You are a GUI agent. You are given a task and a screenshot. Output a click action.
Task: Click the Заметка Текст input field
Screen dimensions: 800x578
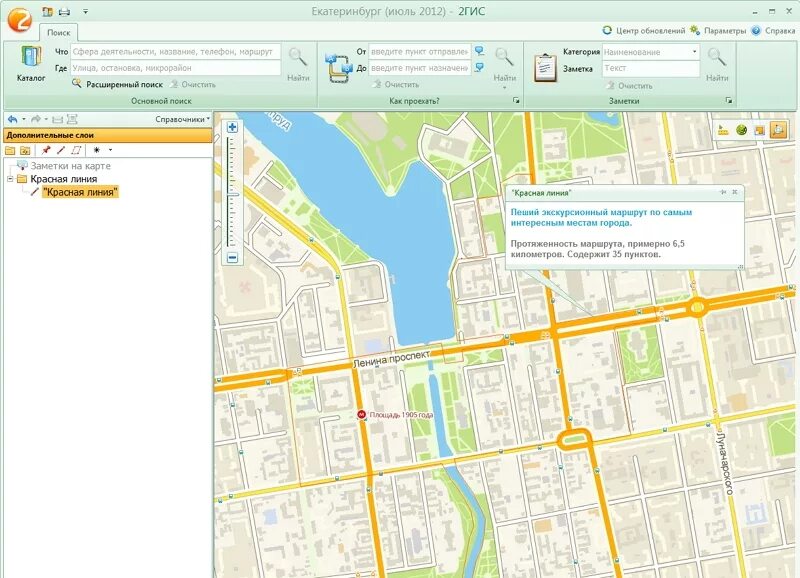[x=651, y=68]
